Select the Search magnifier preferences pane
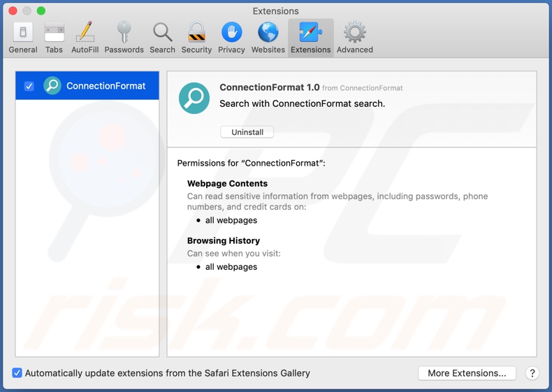The width and height of the screenshot is (552, 392). click(x=162, y=38)
